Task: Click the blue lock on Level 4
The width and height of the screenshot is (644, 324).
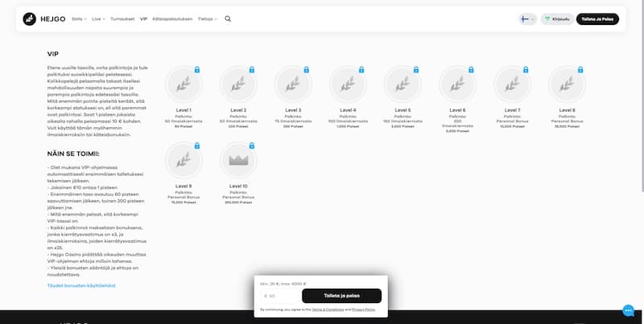Action: click(x=361, y=70)
